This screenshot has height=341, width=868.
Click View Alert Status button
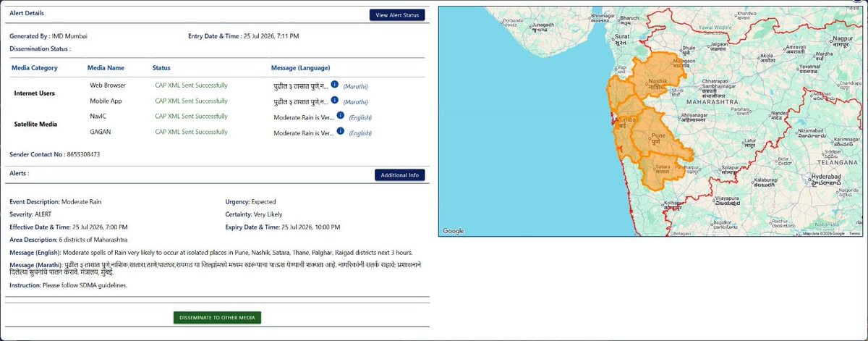click(397, 14)
